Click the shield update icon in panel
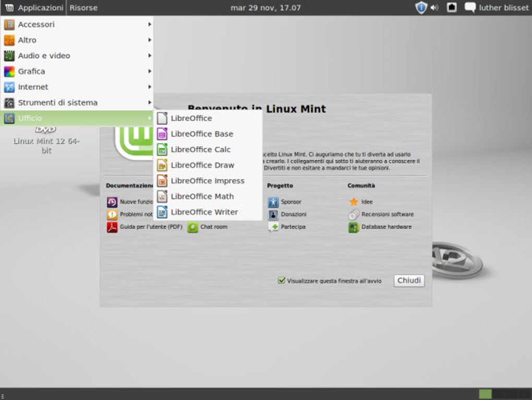532x400 pixels. tap(421, 7)
